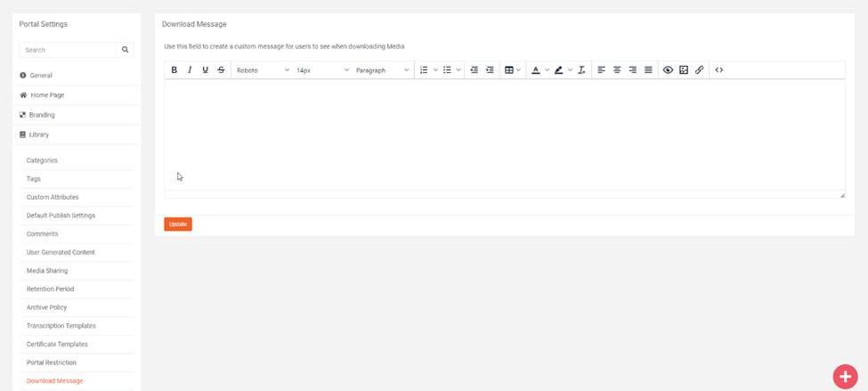
Task: Expand the Paragraph format dropdown
Action: pyautogui.click(x=382, y=70)
